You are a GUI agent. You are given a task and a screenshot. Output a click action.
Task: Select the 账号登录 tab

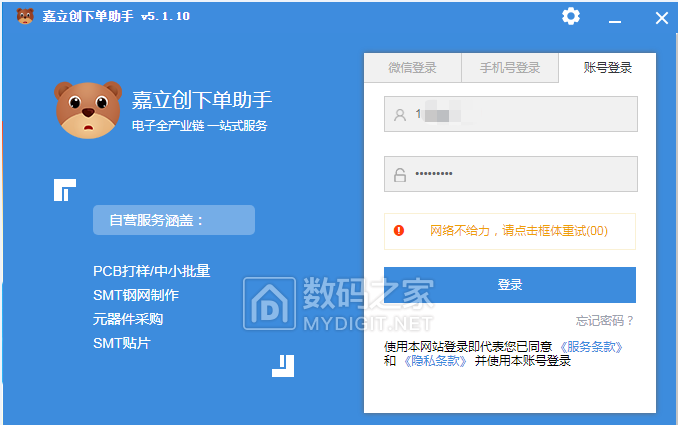point(608,68)
